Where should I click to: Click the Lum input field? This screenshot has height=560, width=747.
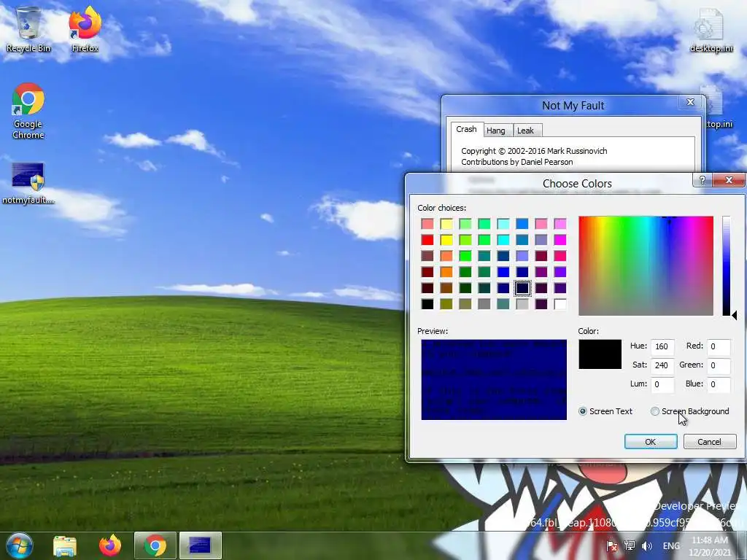[x=662, y=384]
